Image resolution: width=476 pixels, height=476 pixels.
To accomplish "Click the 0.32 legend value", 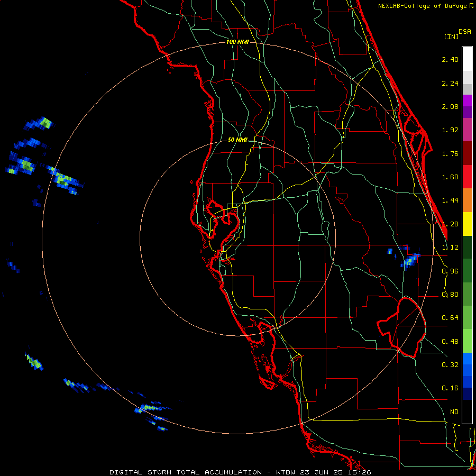I will click(x=450, y=365).
